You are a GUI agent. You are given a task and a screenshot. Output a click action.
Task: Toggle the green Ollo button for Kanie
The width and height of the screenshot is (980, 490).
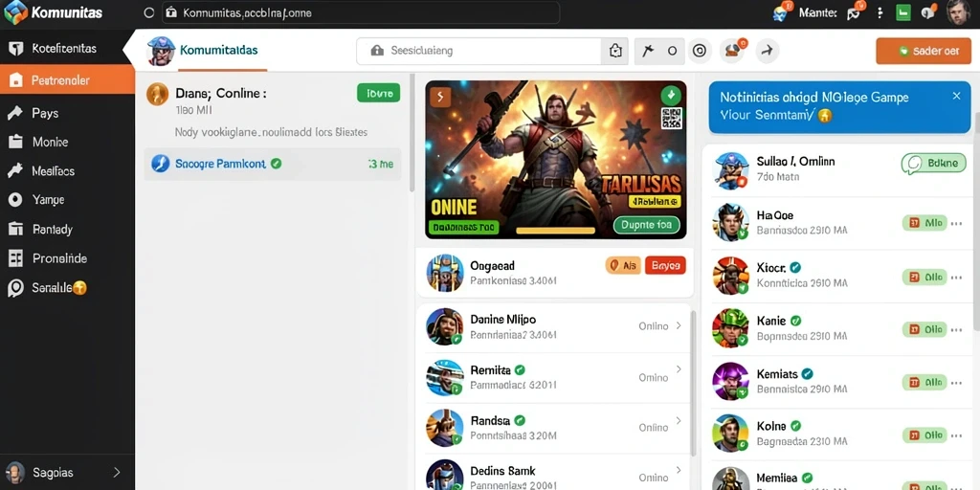[x=924, y=329]
